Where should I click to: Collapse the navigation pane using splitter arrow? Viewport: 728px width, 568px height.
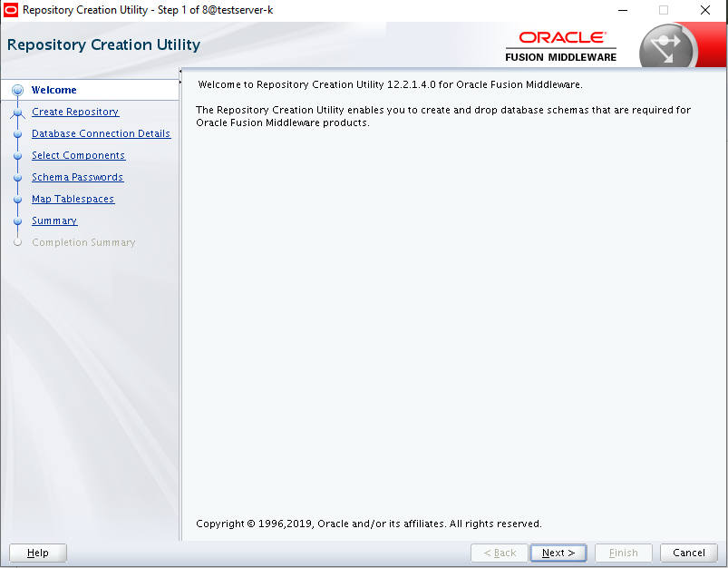pyautogui.click(x=180, y=71)
